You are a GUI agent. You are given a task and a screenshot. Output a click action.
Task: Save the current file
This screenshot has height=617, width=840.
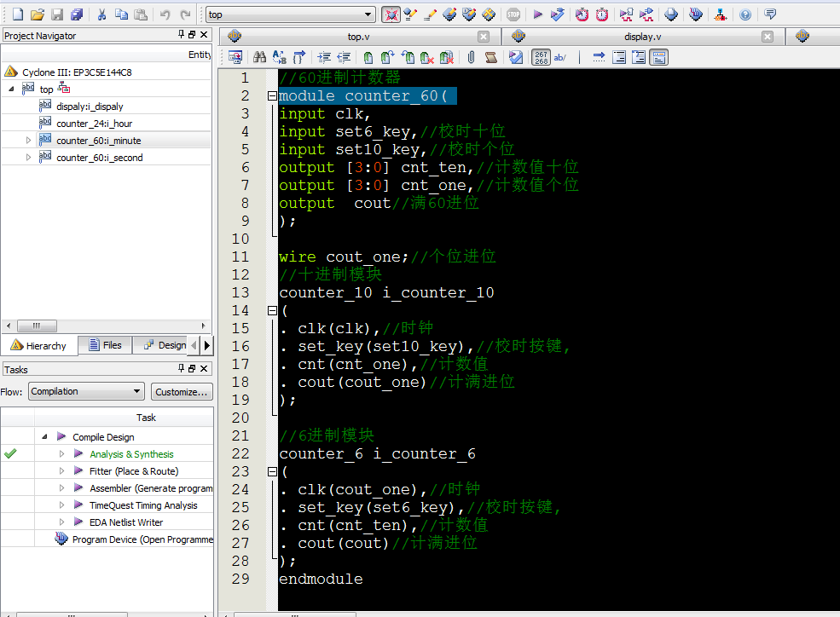(57, 14)
